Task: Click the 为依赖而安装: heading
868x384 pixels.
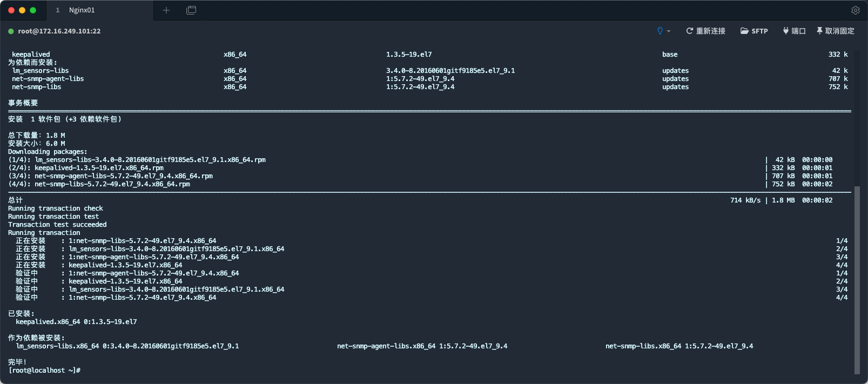Action: click(32, 63)
